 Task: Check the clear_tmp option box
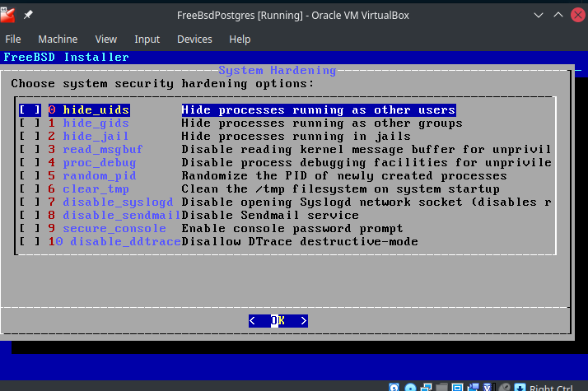point(30,189)
